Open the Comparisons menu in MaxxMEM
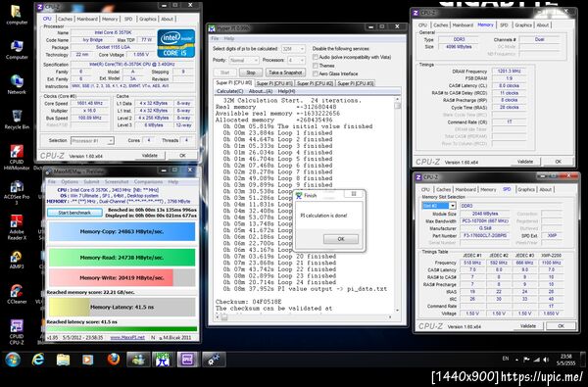This screenshot has width=588, height=387. click(148, 182)
